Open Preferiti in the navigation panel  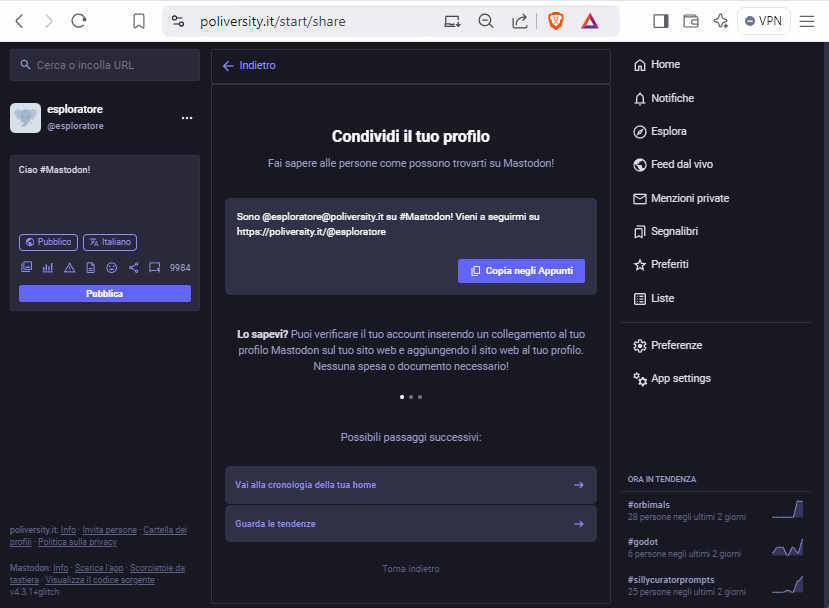[x=660, y=264]
